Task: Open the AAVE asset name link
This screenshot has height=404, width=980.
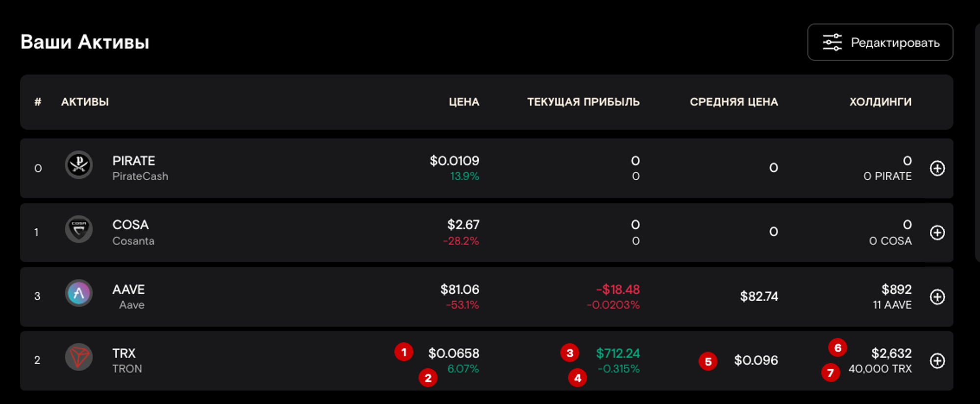Action: (128, 289)
